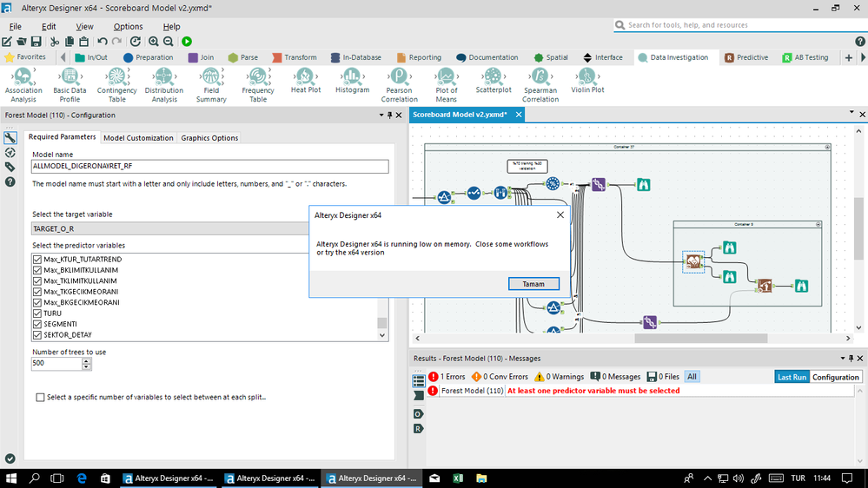Click the canvas horizontal scrollbar thumb
The height and width of the screenshot is (488, 868).
click(x=700, y=338)
